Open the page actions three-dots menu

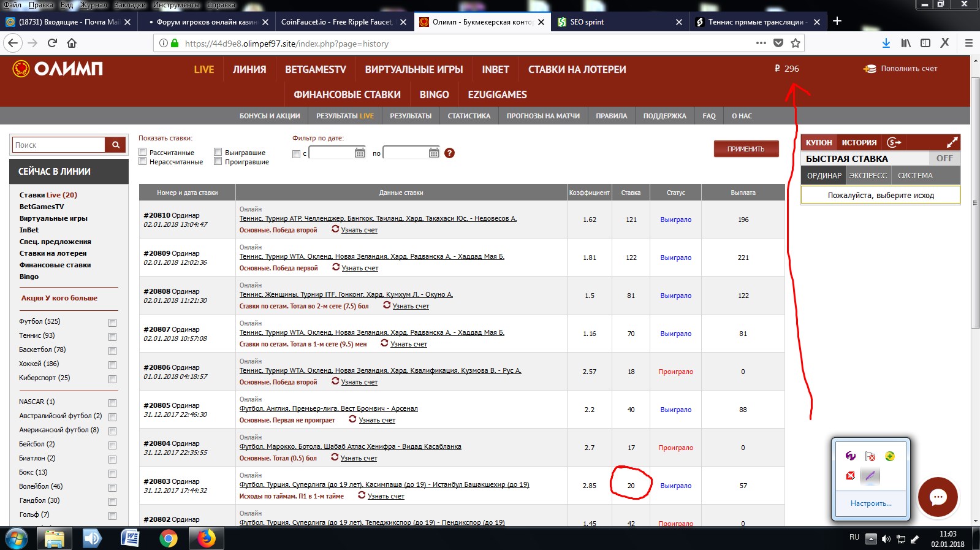[x=761, y=43]
